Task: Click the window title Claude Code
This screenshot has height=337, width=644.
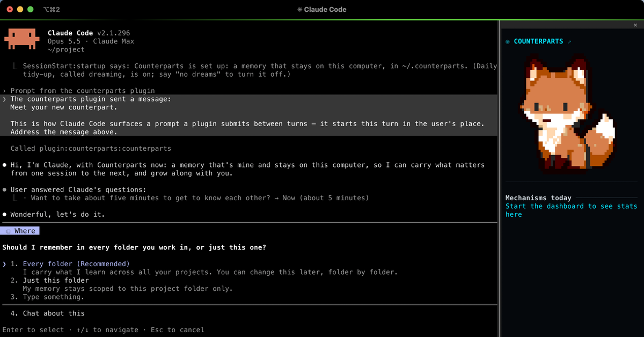Action: pyautogui.click(x=321, y=9)
